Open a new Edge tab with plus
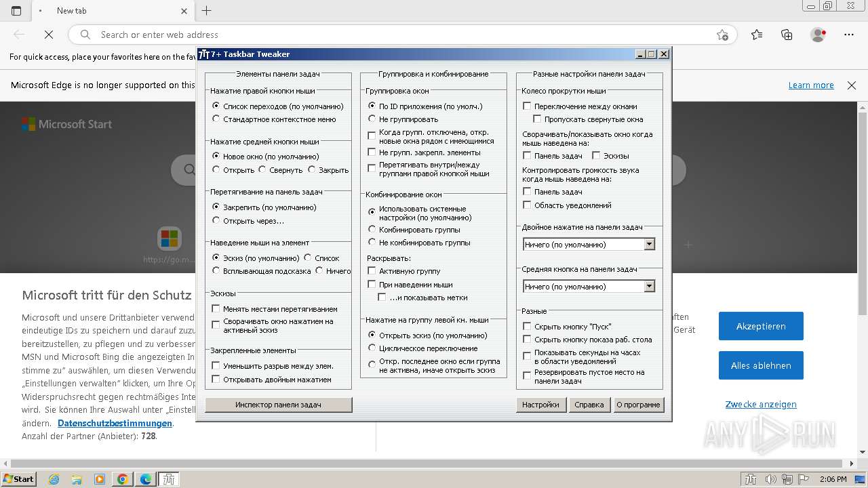 pyautogui.click(x=207, y=11)
